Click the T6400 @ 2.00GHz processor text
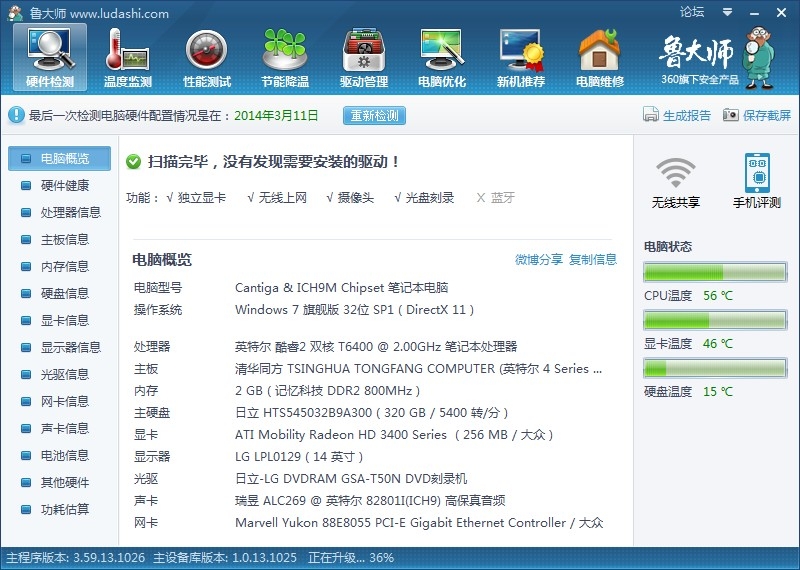The height and width of the screenshot is (570, 800). click(376, 347)
